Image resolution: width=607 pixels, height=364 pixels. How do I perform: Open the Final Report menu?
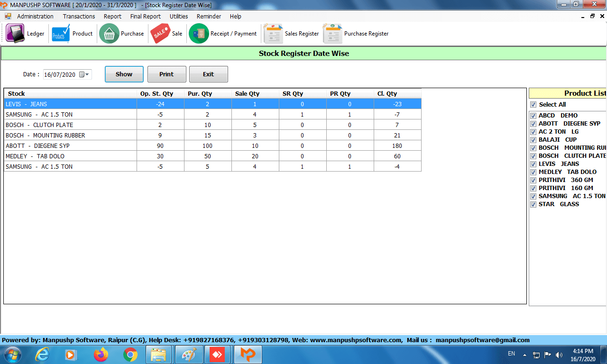[x=146, y=16]
